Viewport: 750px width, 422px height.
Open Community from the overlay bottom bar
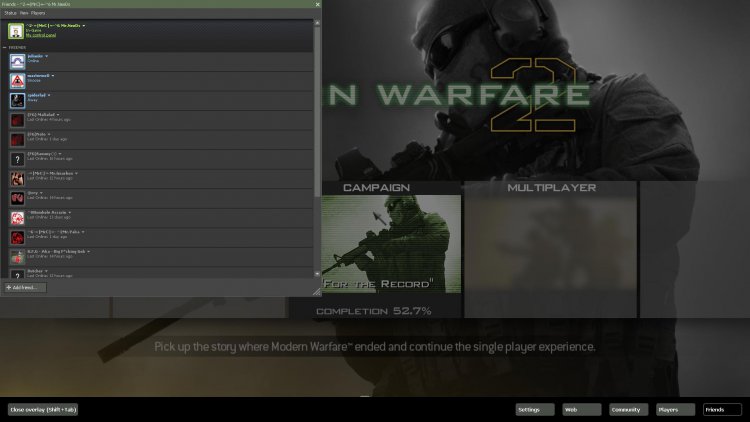point(629,410)
